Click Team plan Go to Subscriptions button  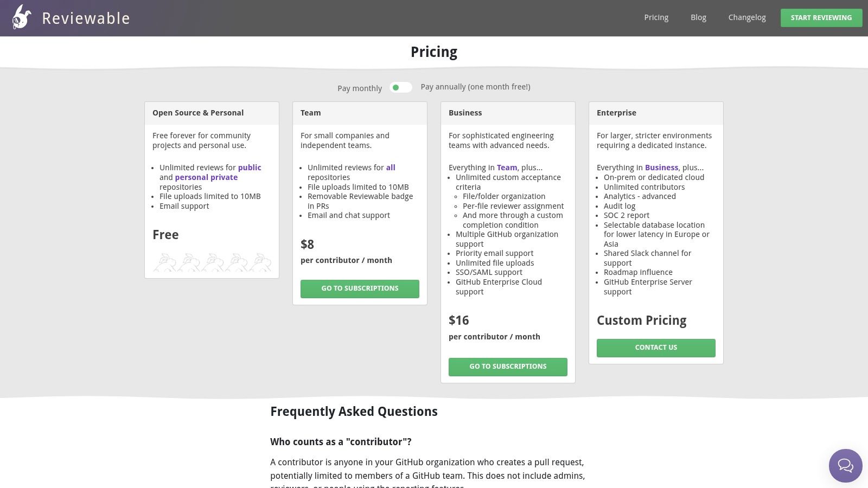[x=360, y=288]
